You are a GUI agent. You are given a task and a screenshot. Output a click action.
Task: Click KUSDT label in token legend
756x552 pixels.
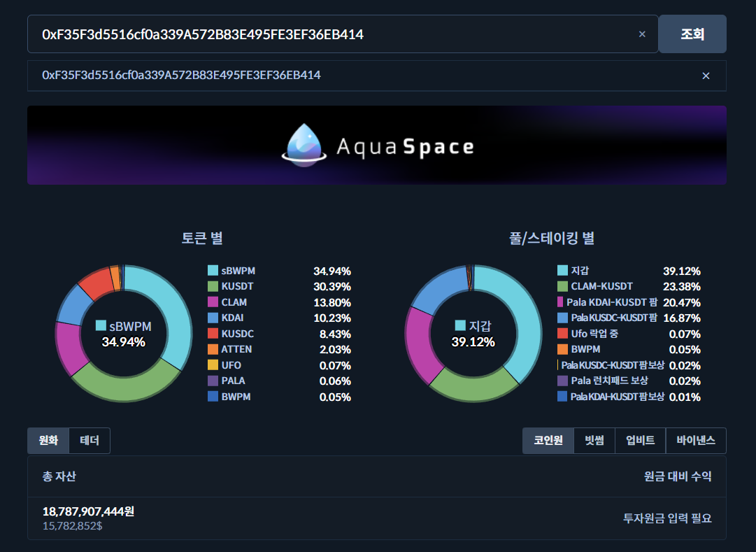(237, 286)
